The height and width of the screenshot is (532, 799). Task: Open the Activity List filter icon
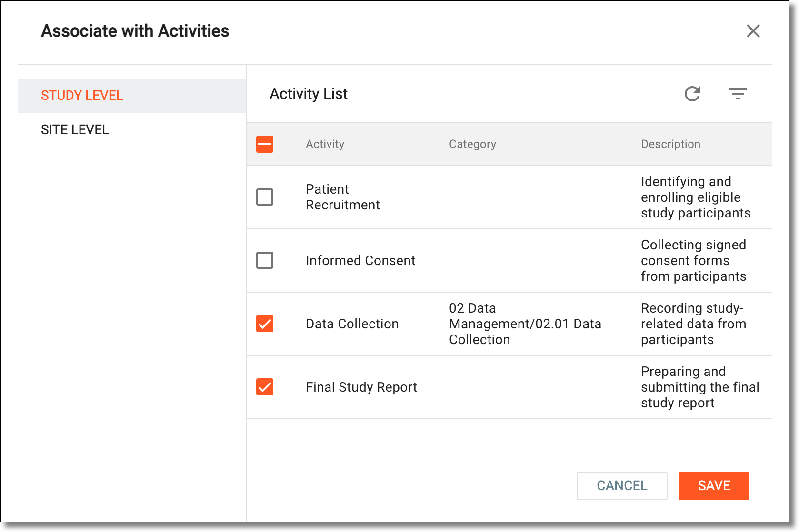click(x=738, y=94)
